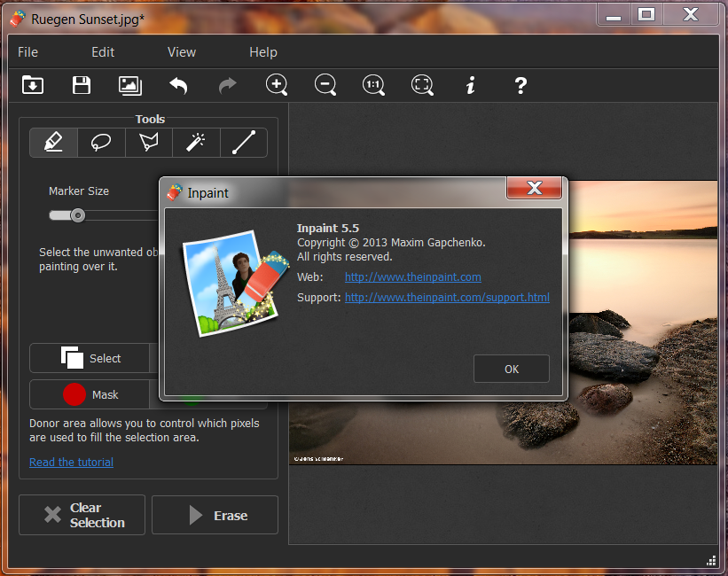Fit the image to the window
The height and width of the screenshot is (576, 728).
click(422, 85)
